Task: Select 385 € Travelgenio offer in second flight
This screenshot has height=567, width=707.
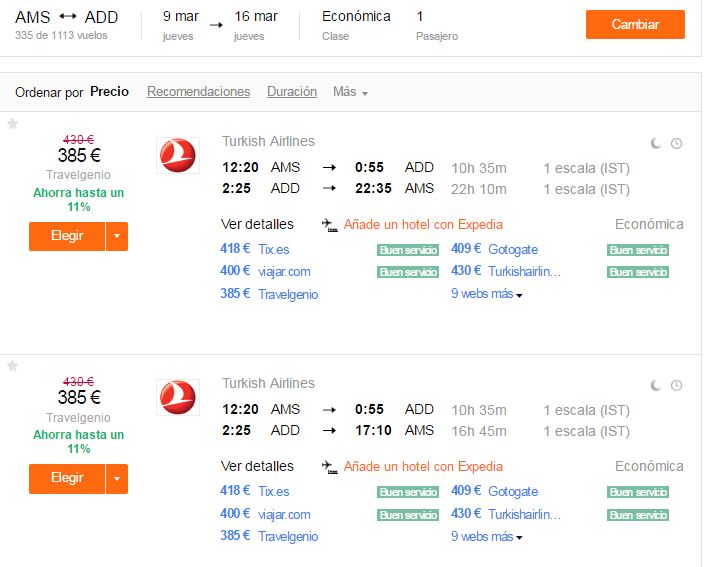Action: tap(269, 536)
